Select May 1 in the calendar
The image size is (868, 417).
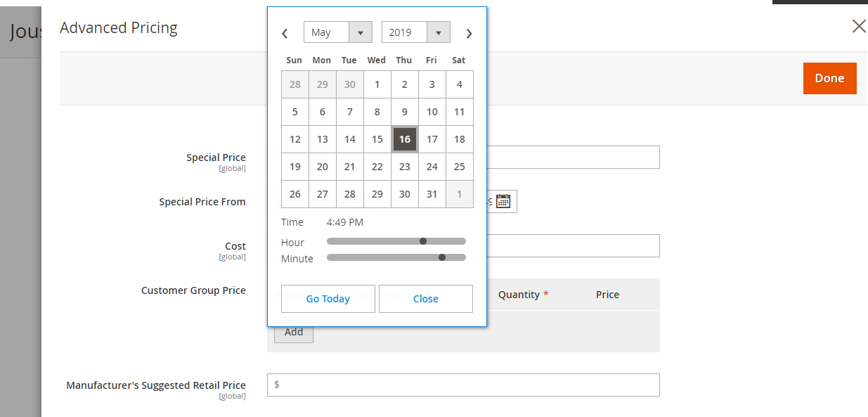coord(377,84)
